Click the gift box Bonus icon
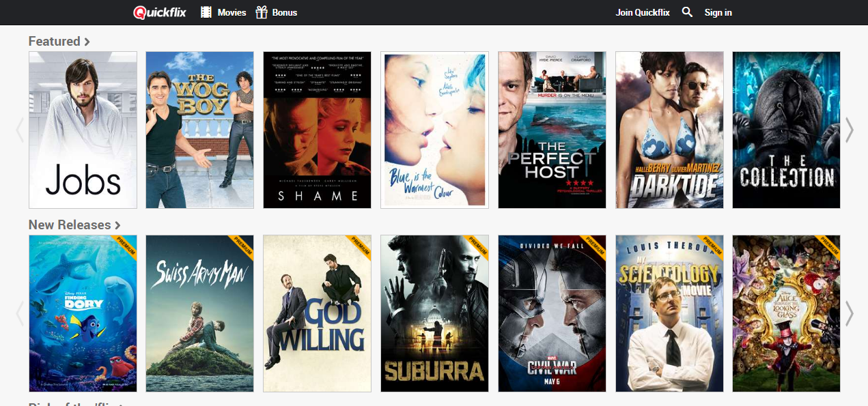Image resolution: width=868 pixels, height=406 pixels. click(262, 12)
